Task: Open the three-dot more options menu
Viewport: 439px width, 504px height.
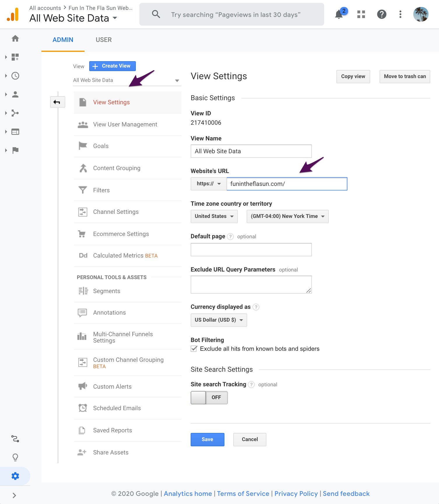Action: point(401,14)
